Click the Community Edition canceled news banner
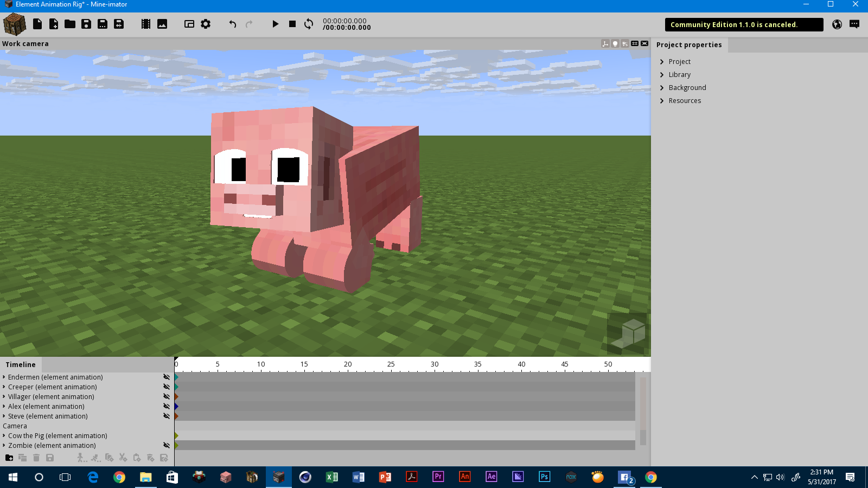The height and width of the screenshot is (488, 868). coord(744,25)
